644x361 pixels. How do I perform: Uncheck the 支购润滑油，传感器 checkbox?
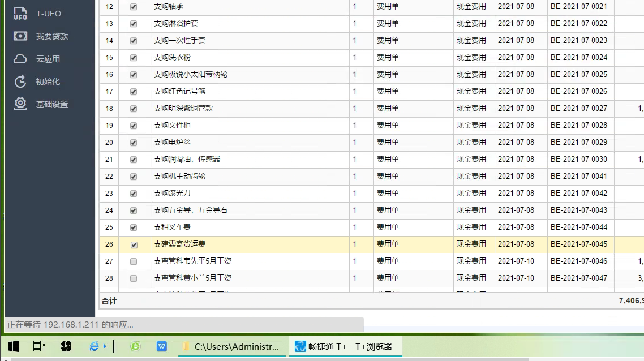[x=134, y=160]
